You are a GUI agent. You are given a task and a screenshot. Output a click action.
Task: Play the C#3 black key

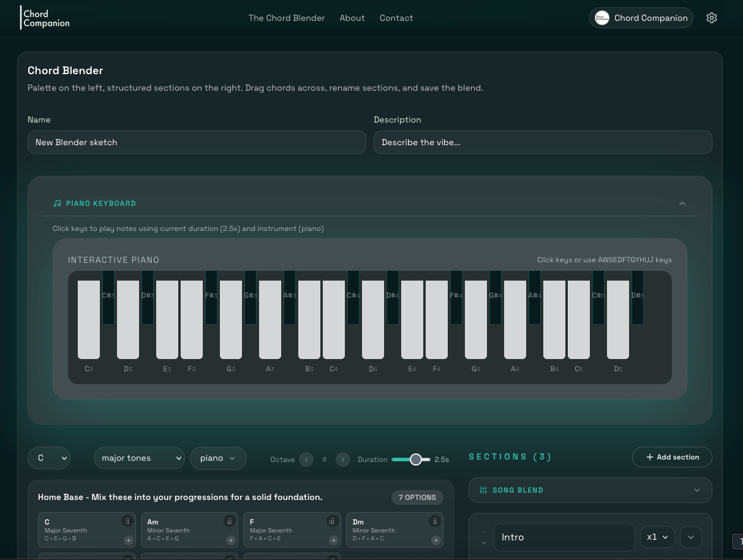pyautogui.click(x=108, y=297)
